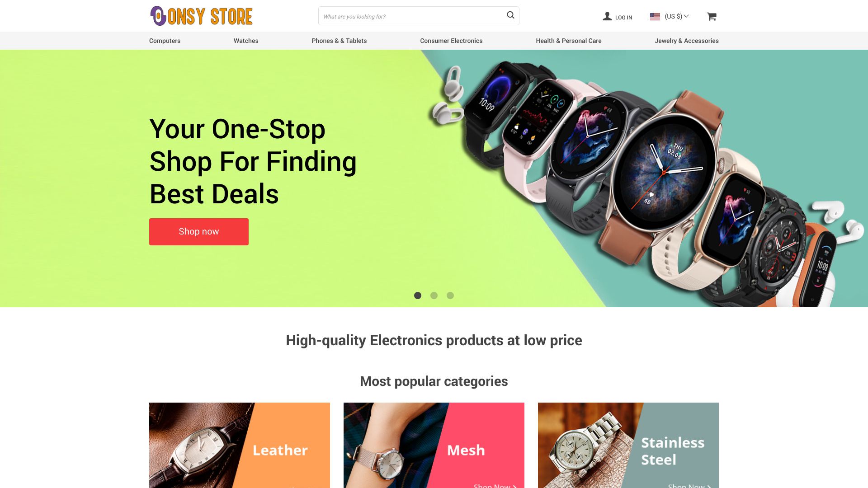
Task: Open the shopping cart icon
Action: coord(712,16)
